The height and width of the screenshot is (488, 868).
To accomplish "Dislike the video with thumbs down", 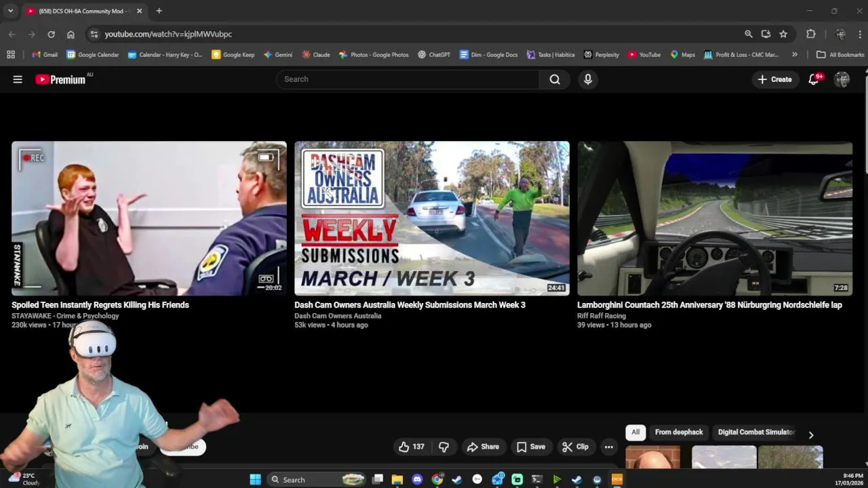I will [x=444, y=447].
